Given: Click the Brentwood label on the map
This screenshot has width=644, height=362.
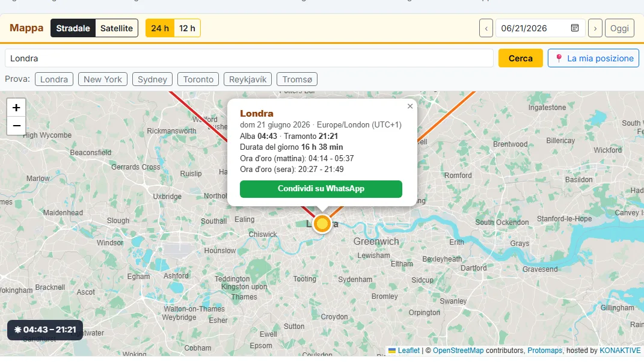Looking at the screenshot, I should tap(510, 144).
